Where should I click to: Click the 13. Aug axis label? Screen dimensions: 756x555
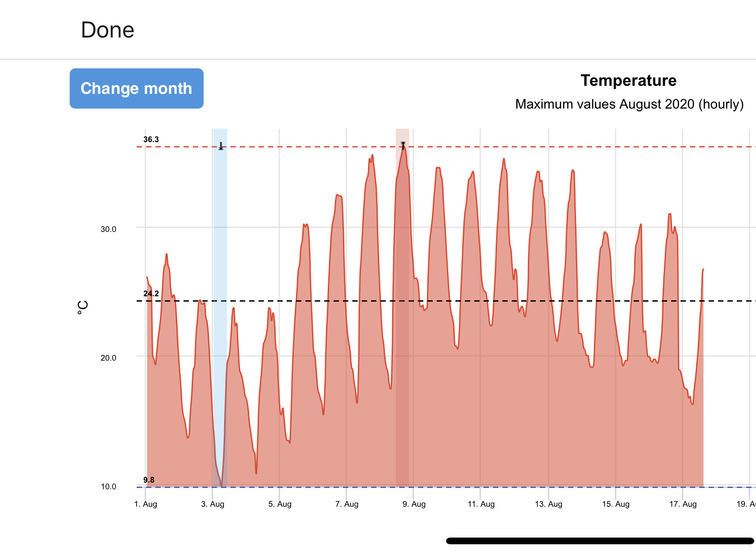pyautogui.click(x=548, y=504)
